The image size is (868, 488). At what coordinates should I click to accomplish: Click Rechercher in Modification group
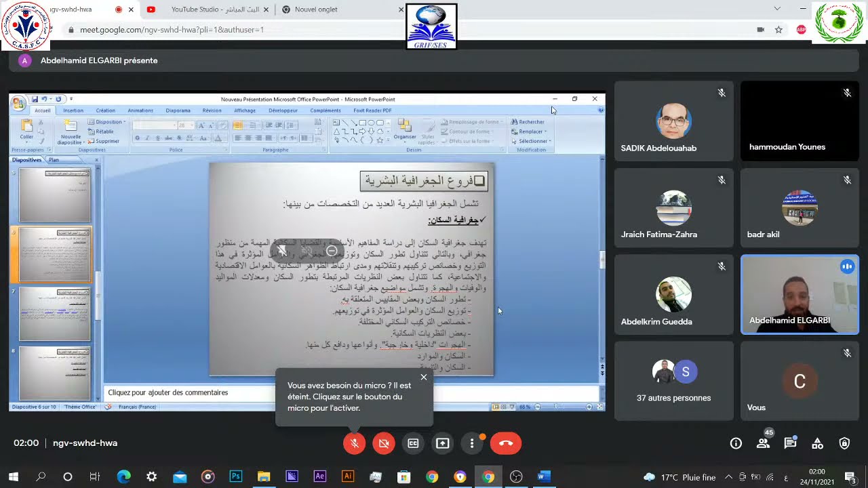tap(528, 122)
